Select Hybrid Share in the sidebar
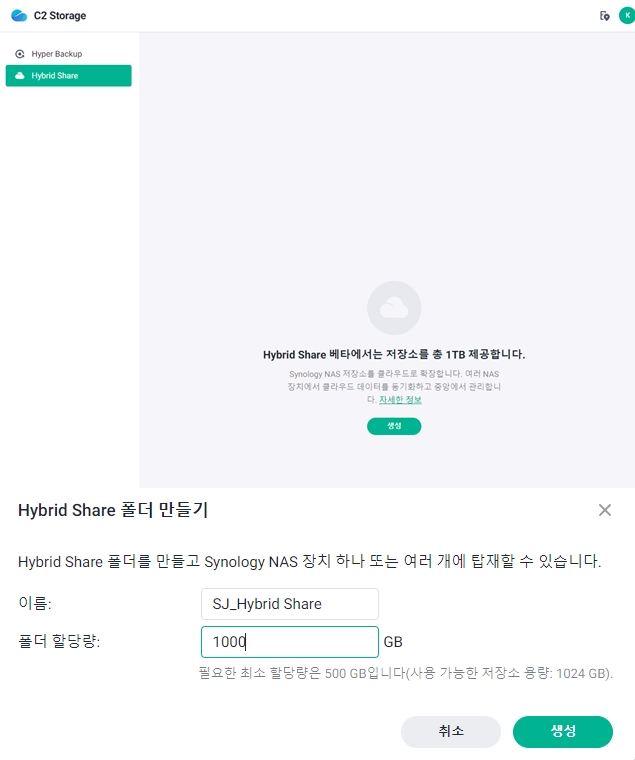635x760 pixels. point(68,76)
